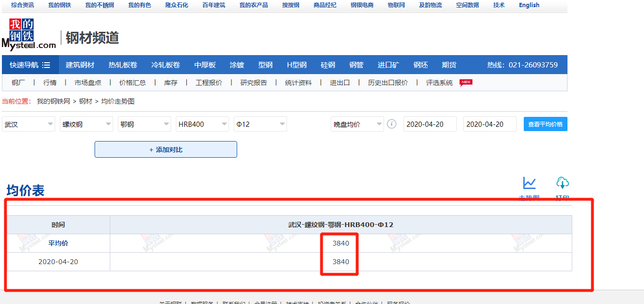
Task: Open the 中厚板 nav tab
Action: [205, 65]
